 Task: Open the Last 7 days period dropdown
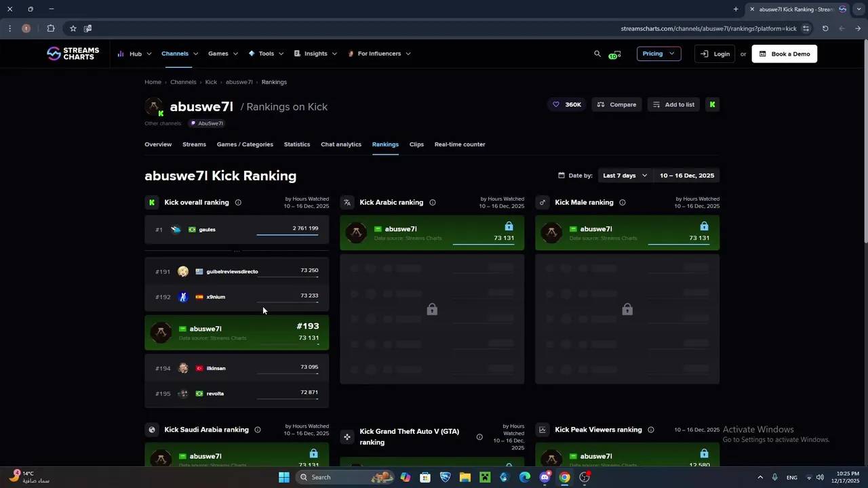coord(625,176)
